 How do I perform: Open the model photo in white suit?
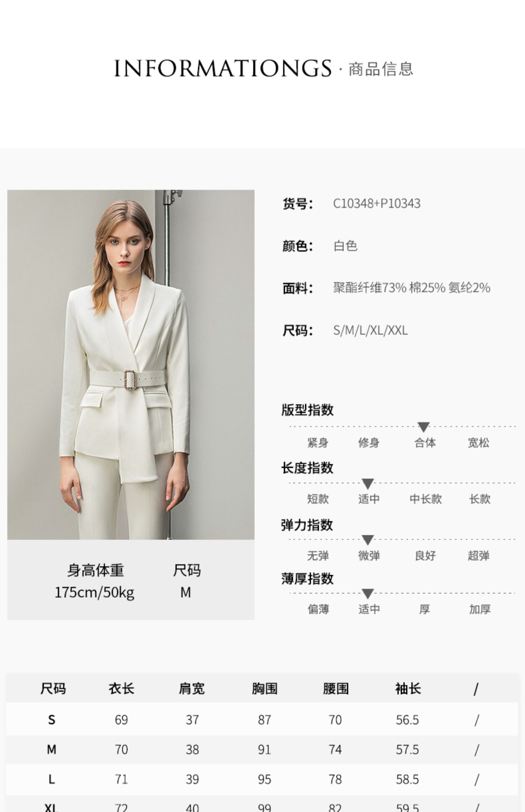point(131,364)
